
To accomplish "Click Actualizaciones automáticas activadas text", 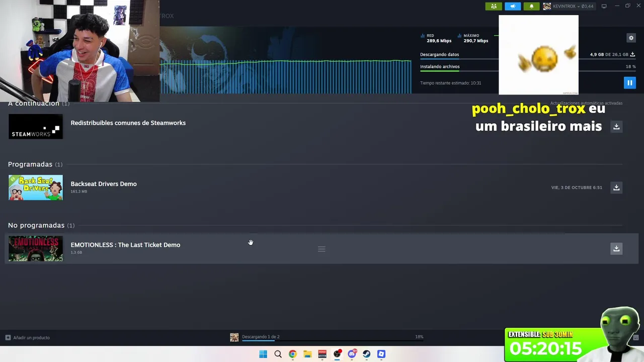I will (x=586, y=103).
